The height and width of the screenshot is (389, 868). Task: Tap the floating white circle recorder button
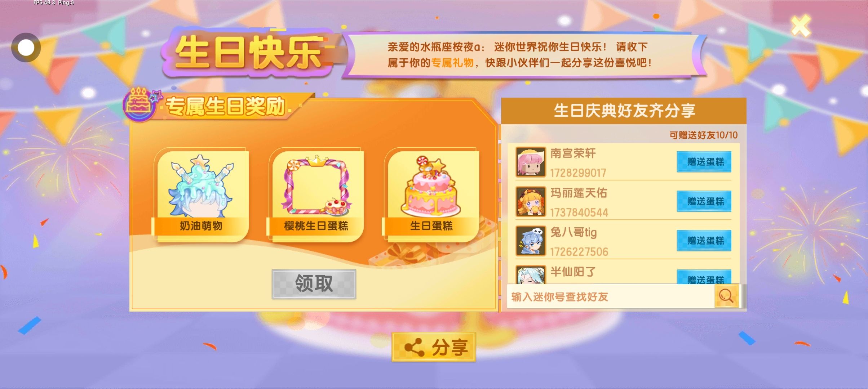tap(26, 47)
